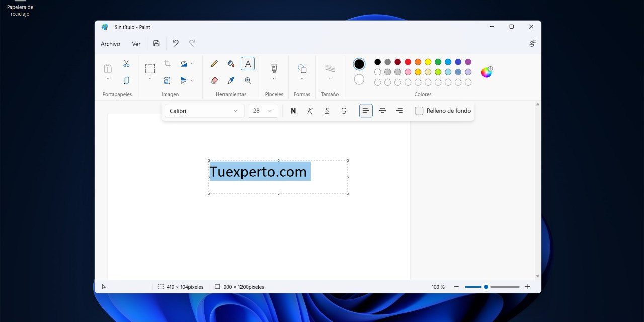Choose the red color swatch
The image size is (644, 322).
point(408,62)
